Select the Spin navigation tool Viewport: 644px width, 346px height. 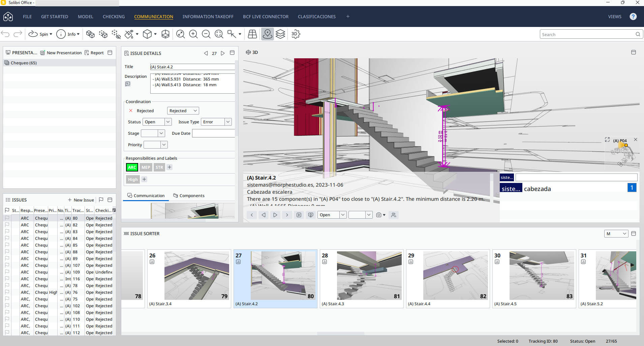(x=40, y=34)
